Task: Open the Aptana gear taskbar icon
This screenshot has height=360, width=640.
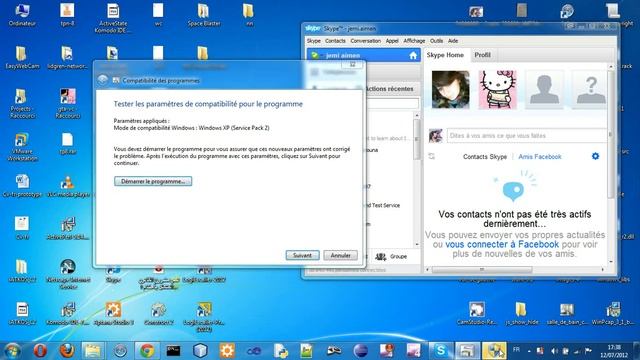Action: [227, 351]
